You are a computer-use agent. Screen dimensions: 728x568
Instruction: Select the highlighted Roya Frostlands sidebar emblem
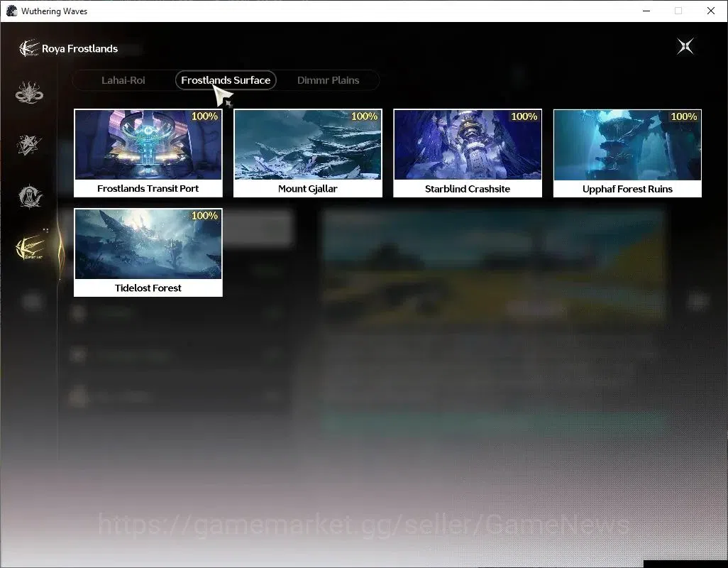coord(31,247)
